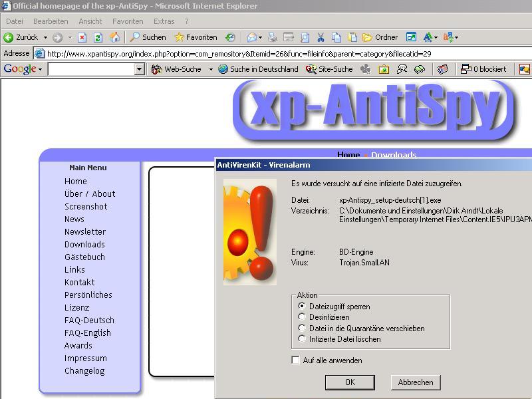Click the xp-AntiSpy banner logo
The image size is (532, 399).
point(373,110)
